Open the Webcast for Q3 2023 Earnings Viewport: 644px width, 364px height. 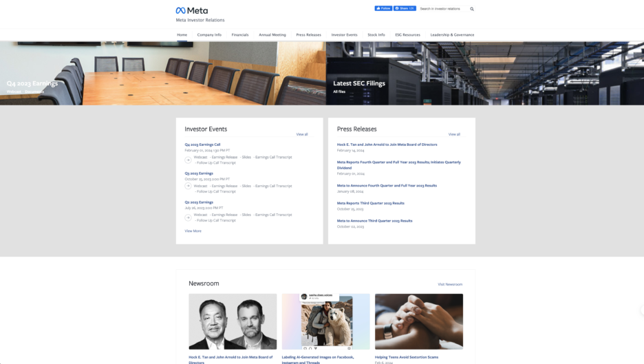click(x=200, y=186)
